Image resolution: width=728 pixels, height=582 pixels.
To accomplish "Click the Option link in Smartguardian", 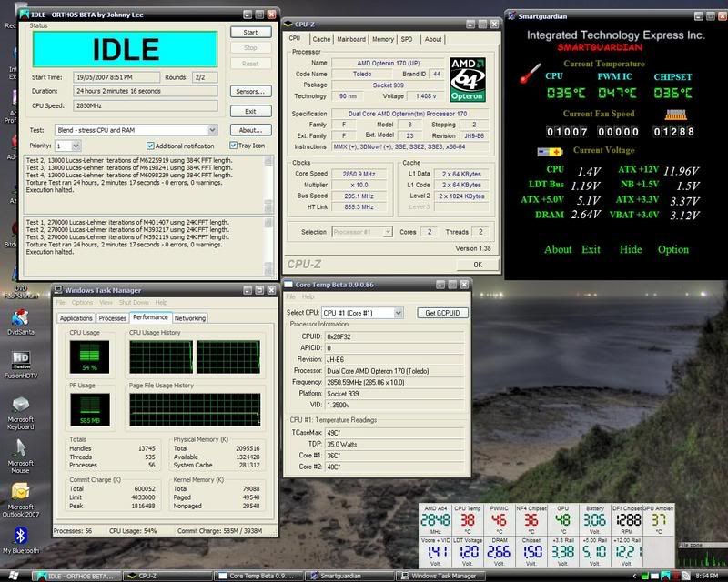I will pos(673,250).
